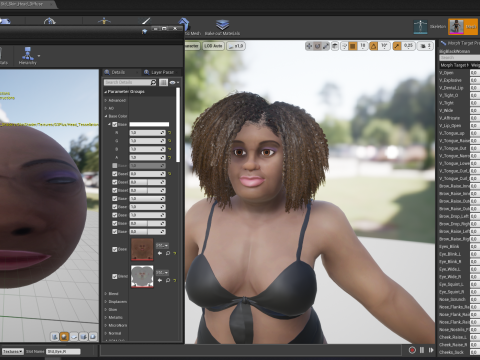Browse to grey Blend texture magnifier icon
The width and height of the screenshot is (480, 360).
[168, 280]
